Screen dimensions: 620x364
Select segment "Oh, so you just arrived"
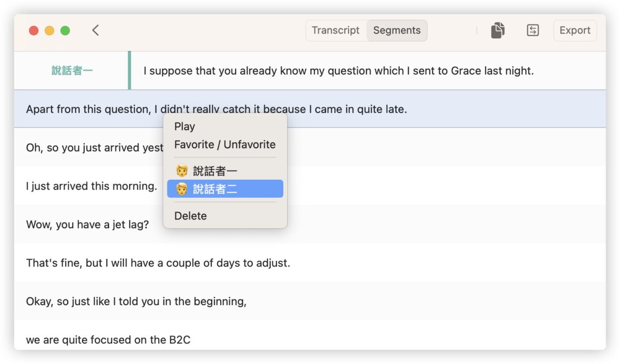tap(310, 148)
